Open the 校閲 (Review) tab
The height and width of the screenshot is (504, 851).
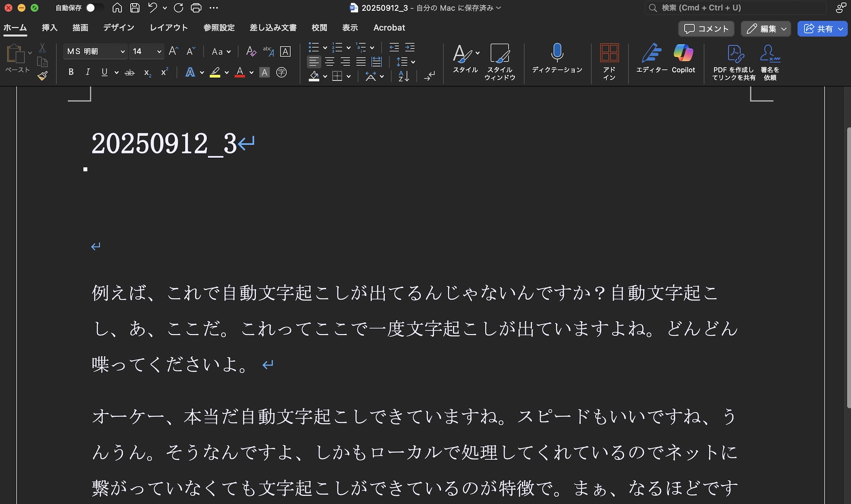(x=319, y=28)
